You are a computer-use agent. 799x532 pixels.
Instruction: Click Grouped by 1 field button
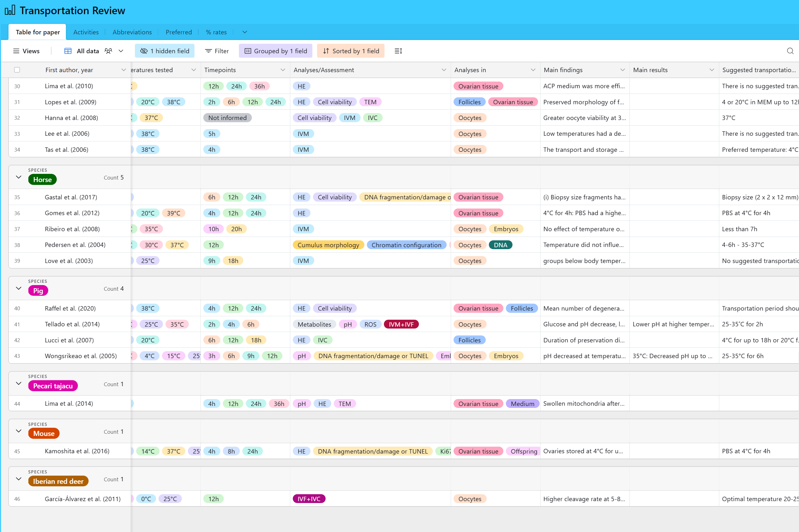[x=275, y=51]
